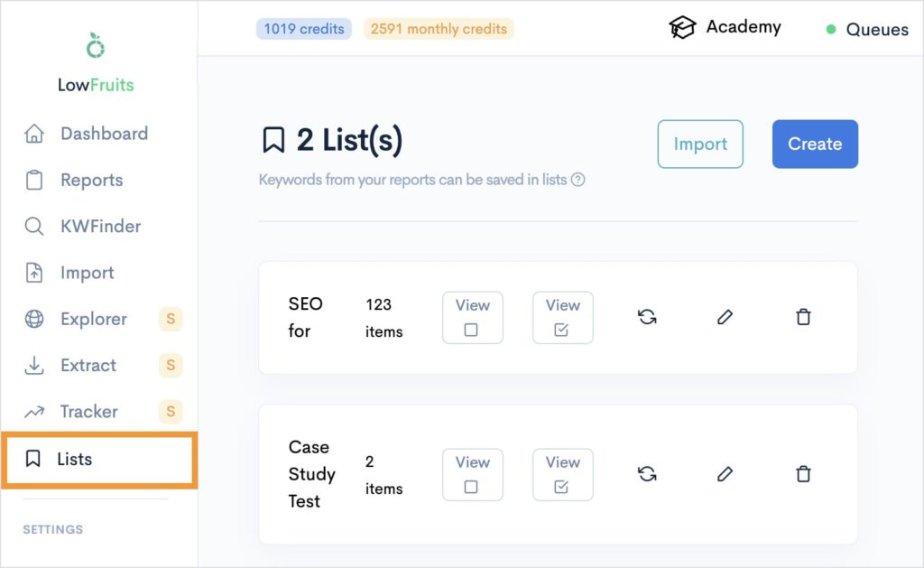Image resolution: width=924 pixels, height=568 pixels.
Task: Click the Explorer globe icon
Action: tap(33, 319)
